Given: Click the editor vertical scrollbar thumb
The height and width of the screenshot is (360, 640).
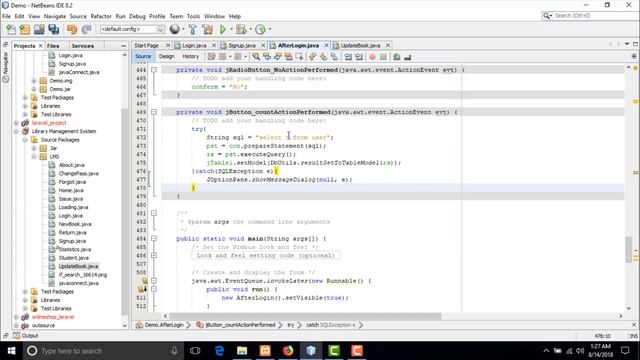Looking at the screenshot, I should click(x=629, y=250).
